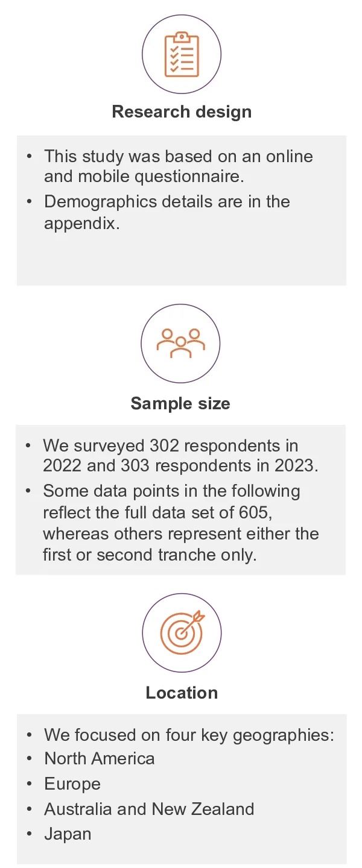
Task: Click the full data set of 605 paragraph
Action: 181,523
